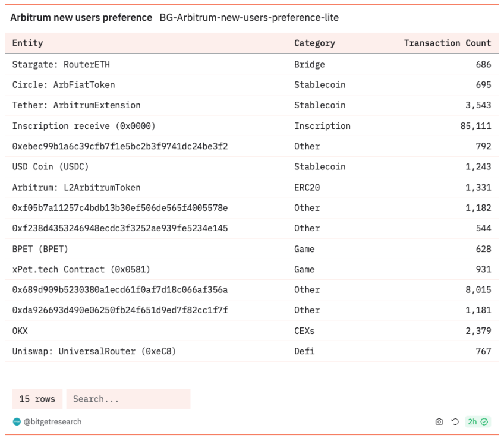This screenshot has width=504, height=441.
Task: Click the OKX entity cell
Action: coord(20,331)
